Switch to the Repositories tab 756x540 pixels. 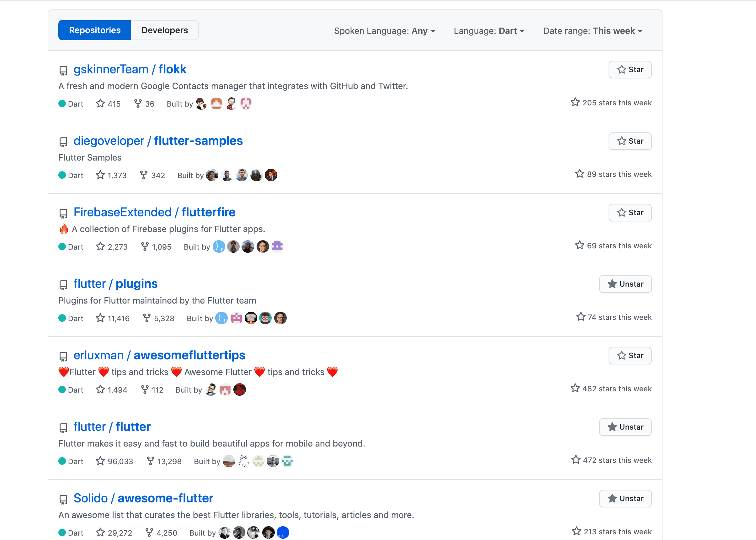point(94,30)
